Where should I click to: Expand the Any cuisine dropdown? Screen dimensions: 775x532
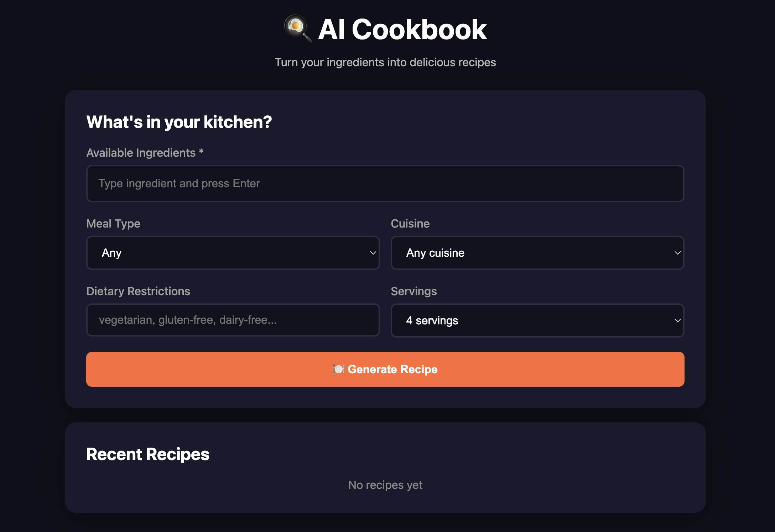click(x=537, y=253)
